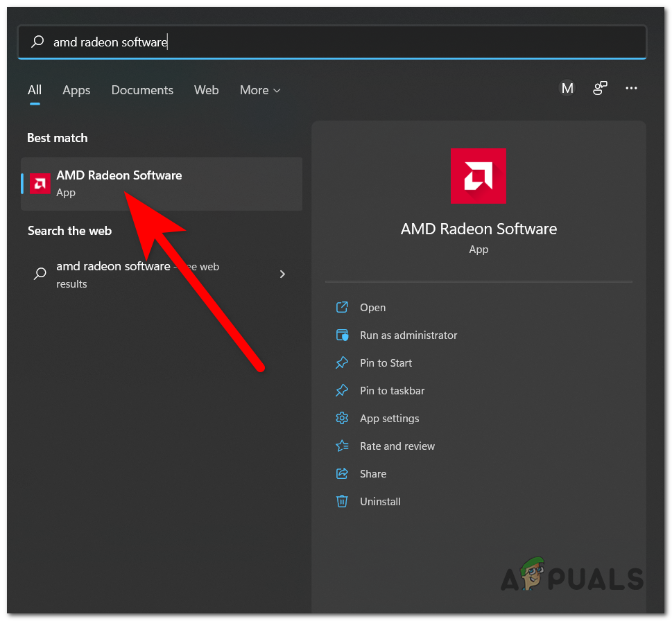Click small AMD logo icon in best match

point(40,184)
